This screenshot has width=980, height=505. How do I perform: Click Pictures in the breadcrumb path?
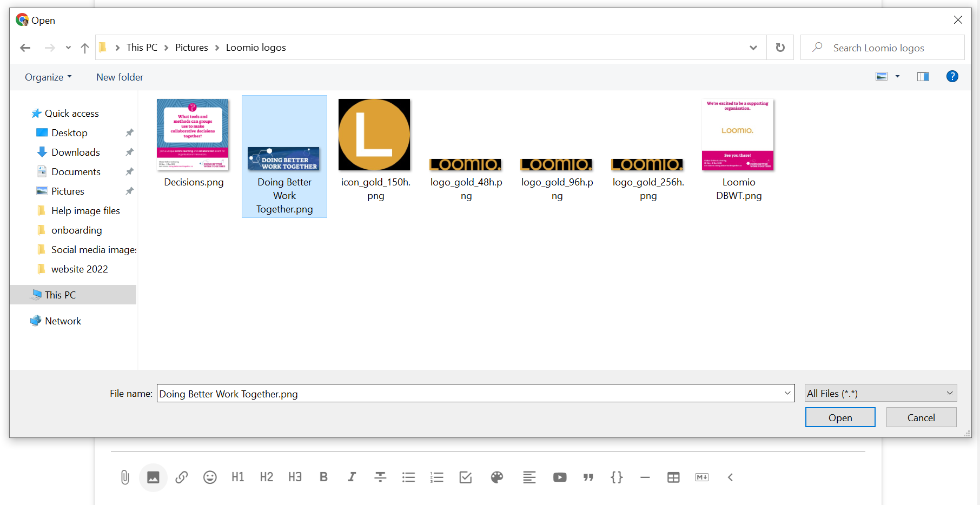pos(191,48)
